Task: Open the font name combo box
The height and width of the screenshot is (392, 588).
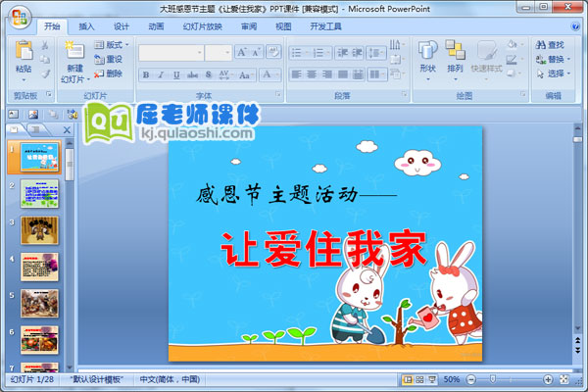Action: click(171, 52)
